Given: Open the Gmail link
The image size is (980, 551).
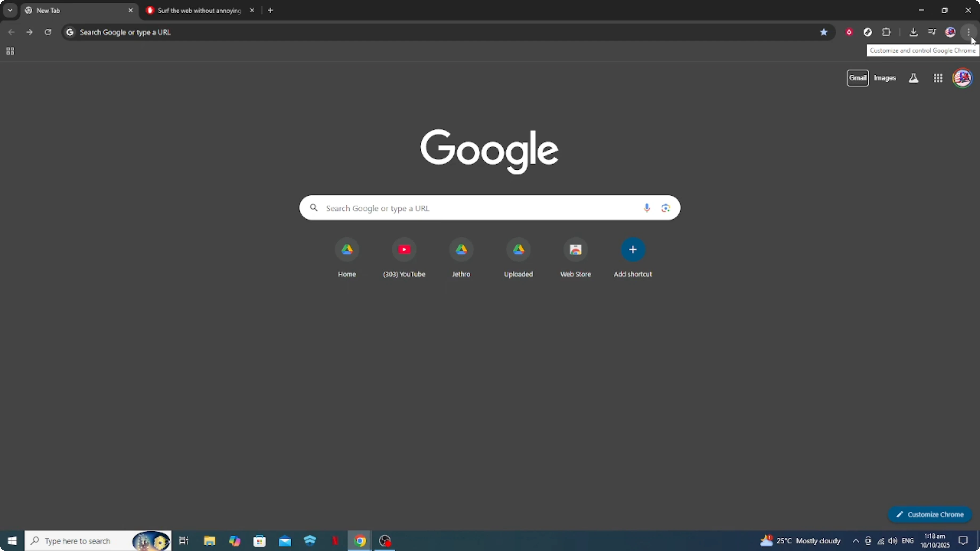Looking at the screenshot, I should coord(858,78).
